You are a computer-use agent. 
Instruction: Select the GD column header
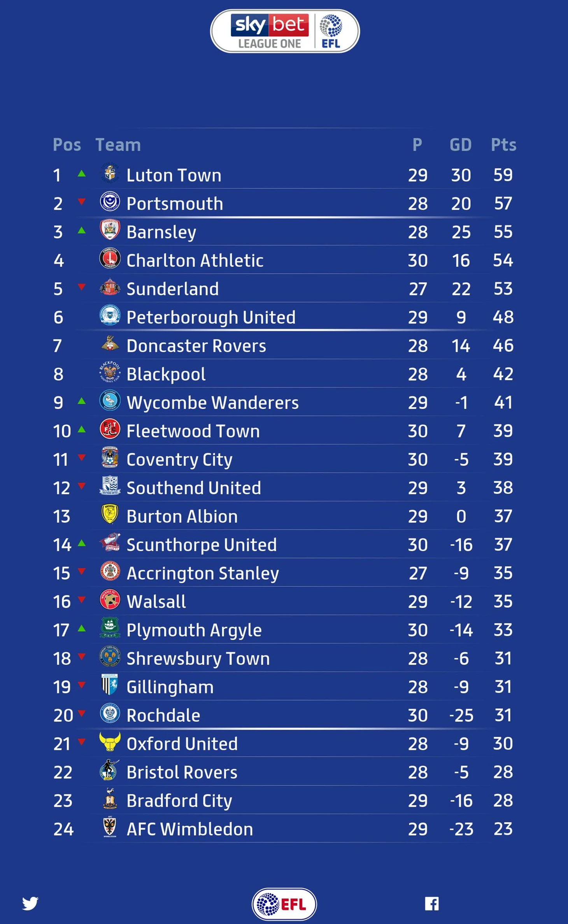coord(461,144)
